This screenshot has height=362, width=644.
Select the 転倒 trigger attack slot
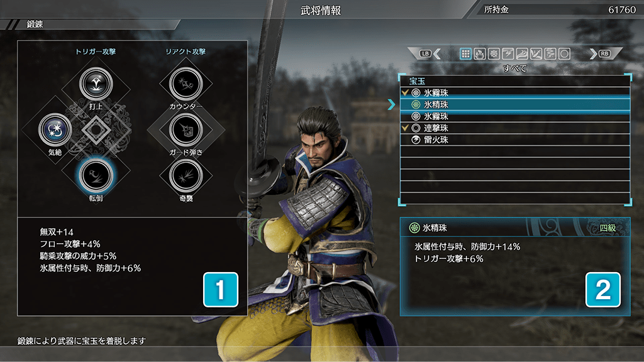coord(96,176)
